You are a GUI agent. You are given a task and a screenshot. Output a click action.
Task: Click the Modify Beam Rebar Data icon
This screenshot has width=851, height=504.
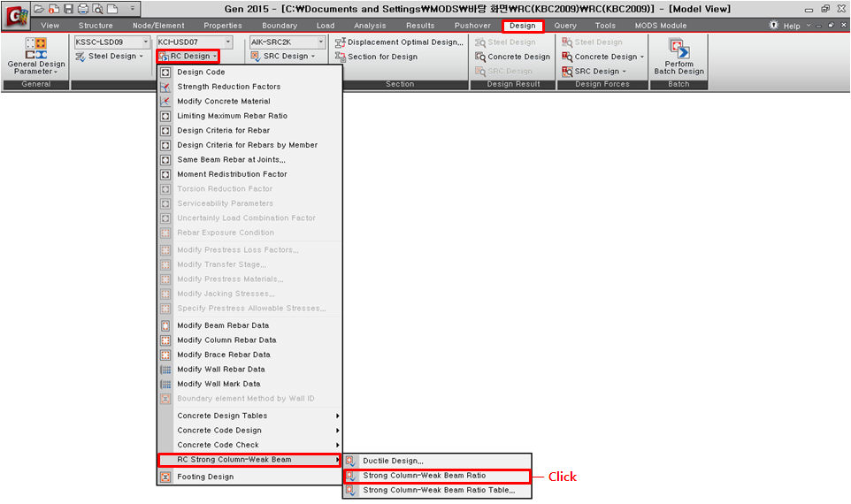(x=165, y=326)
